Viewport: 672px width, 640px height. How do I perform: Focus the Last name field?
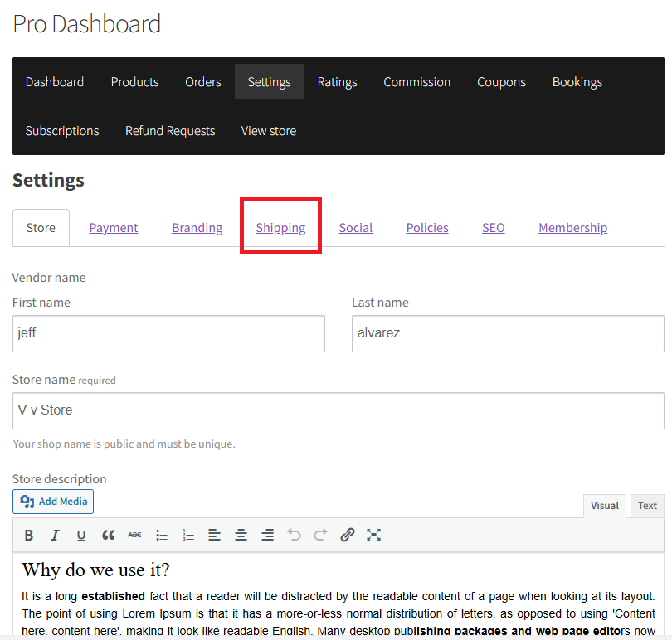point(508,333)
